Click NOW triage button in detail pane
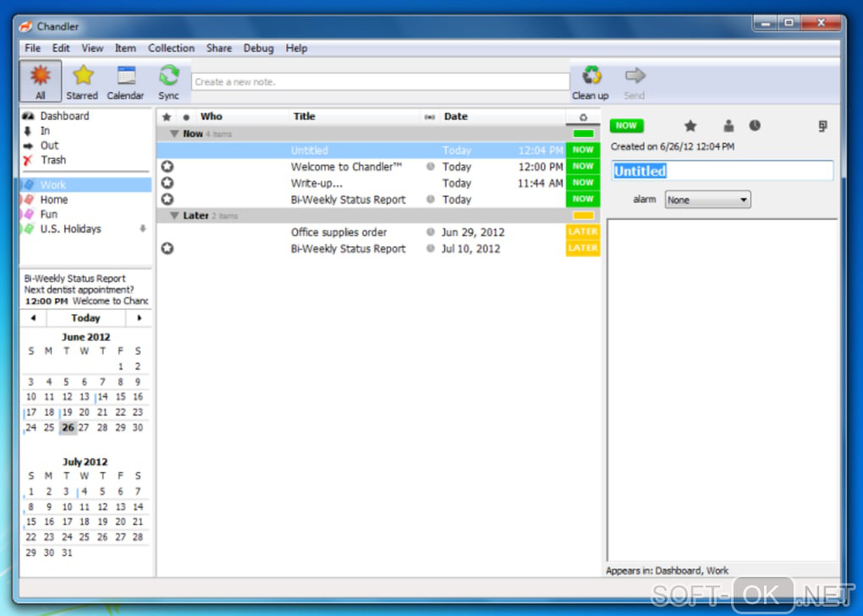Image resolution: width=863 pixels, height=616 pixels. coord(626,125)
